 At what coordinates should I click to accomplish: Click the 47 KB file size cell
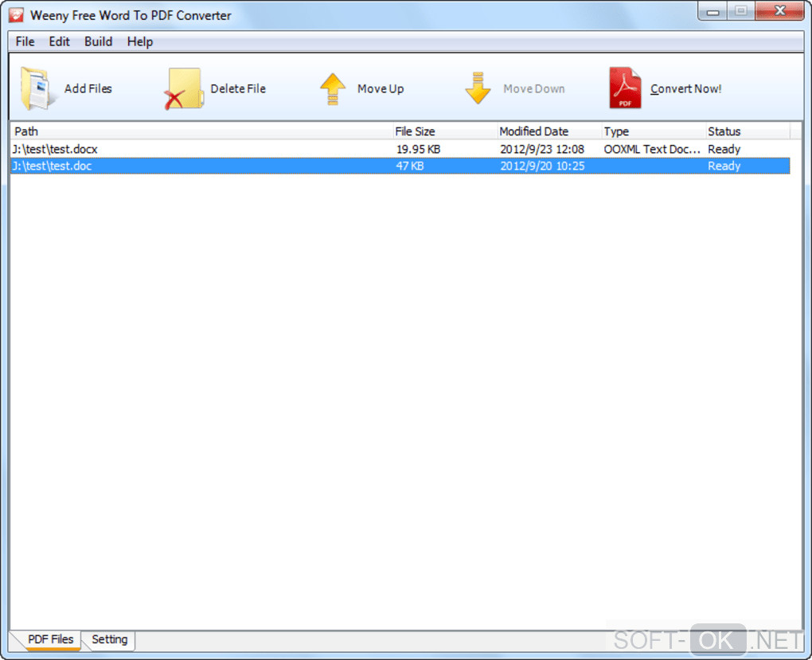410,166
